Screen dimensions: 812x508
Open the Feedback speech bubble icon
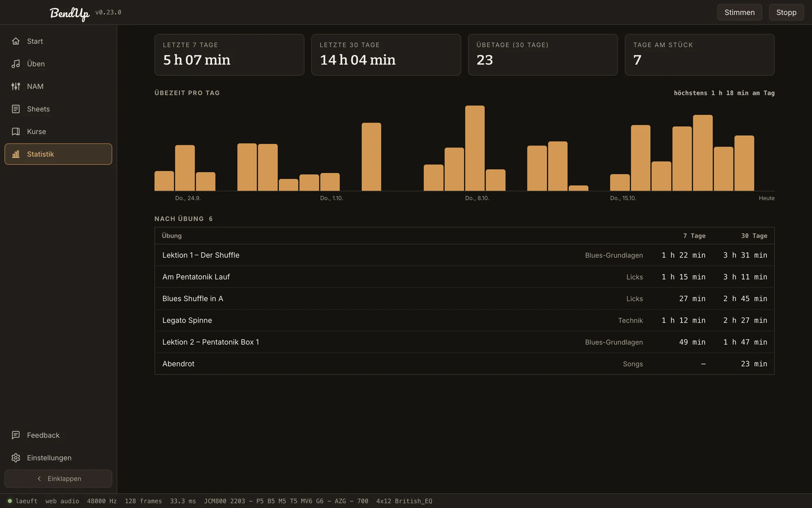tap(16, 435)
